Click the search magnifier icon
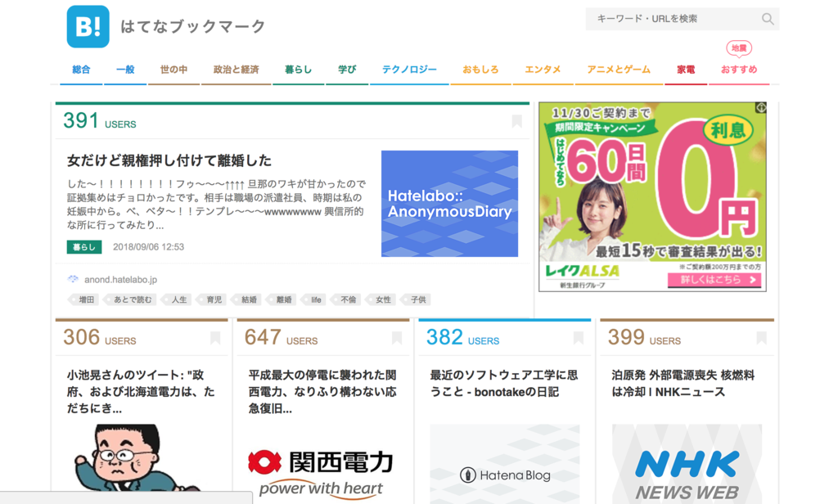This screenshot has height=504, width=838. tap(768, 20)
